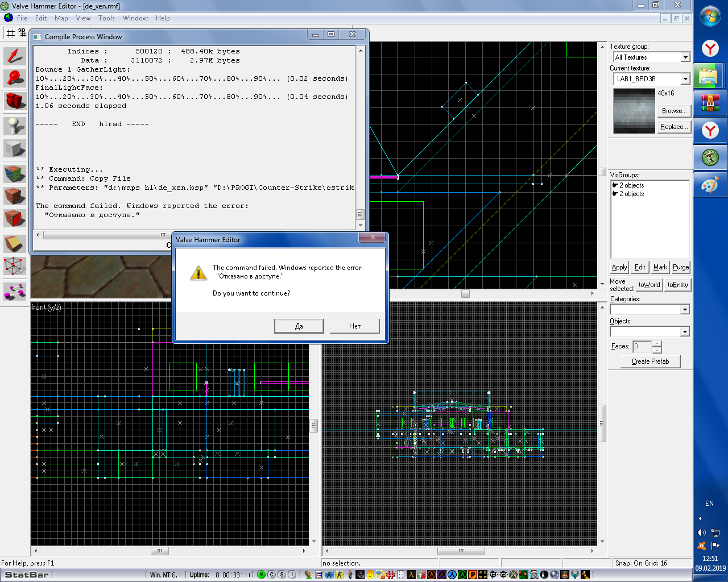The height and width of the screenshot is (582, 728).
Task: Click the orange P icon in StatBar
Action: tap(472, 575)
